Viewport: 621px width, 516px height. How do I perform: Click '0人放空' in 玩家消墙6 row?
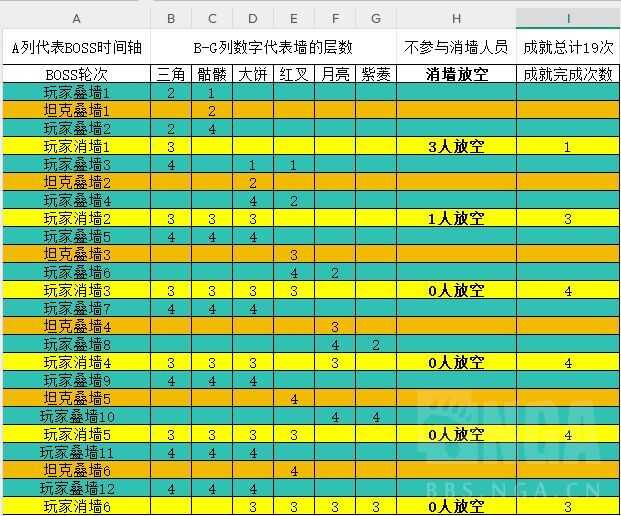click(457, 506)
